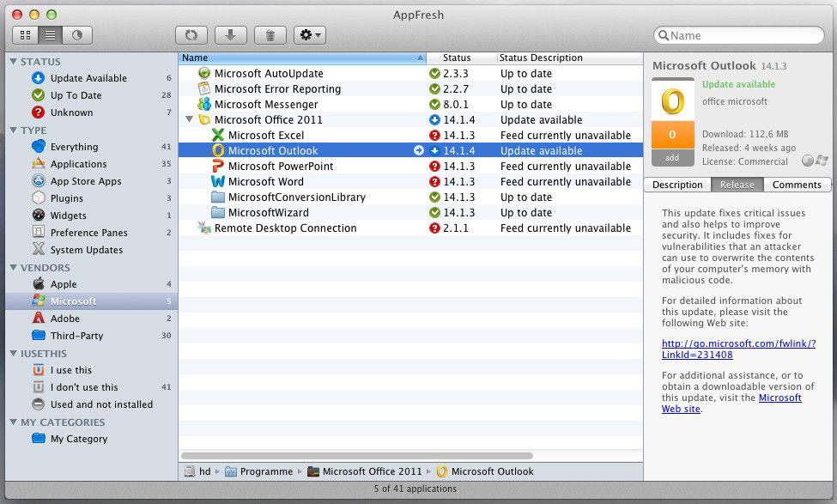
Task: Select My Category folder
Action: [91, 439]
